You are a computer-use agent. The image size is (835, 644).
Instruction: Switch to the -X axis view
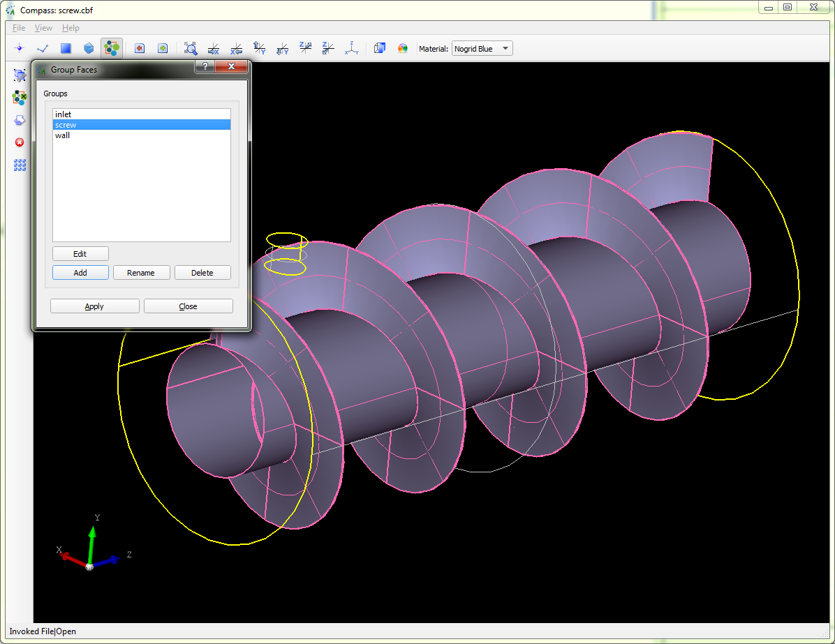point(236,48)
